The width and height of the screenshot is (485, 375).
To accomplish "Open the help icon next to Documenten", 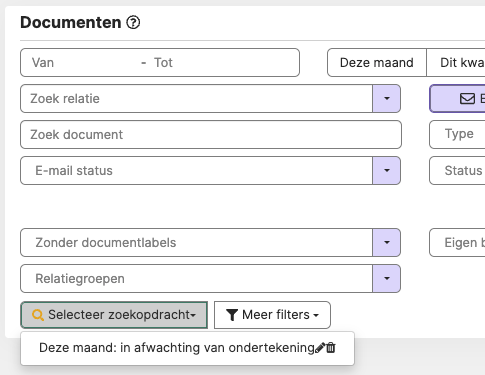I will point(133,23).
